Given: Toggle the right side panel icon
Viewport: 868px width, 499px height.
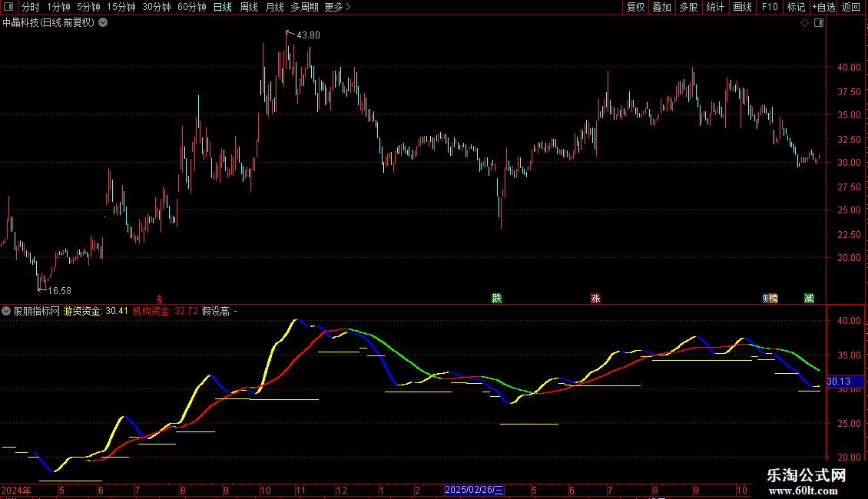Looking at the screenshot, I should coord(818,23).
